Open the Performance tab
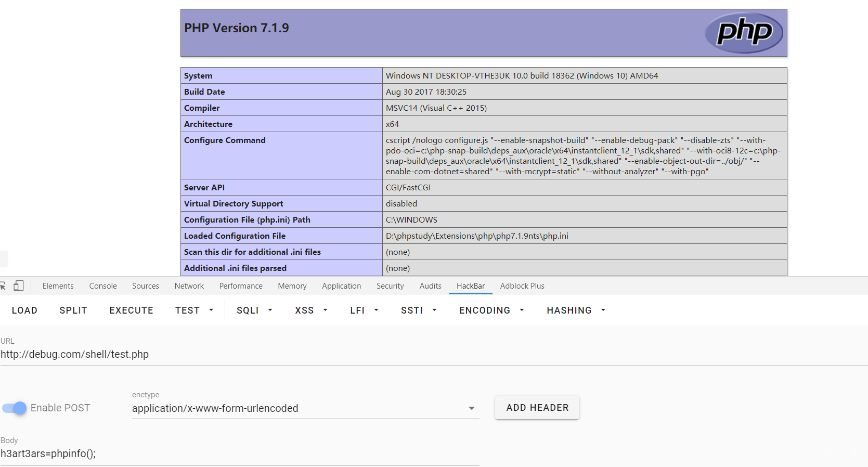 [x=241, y=286]
